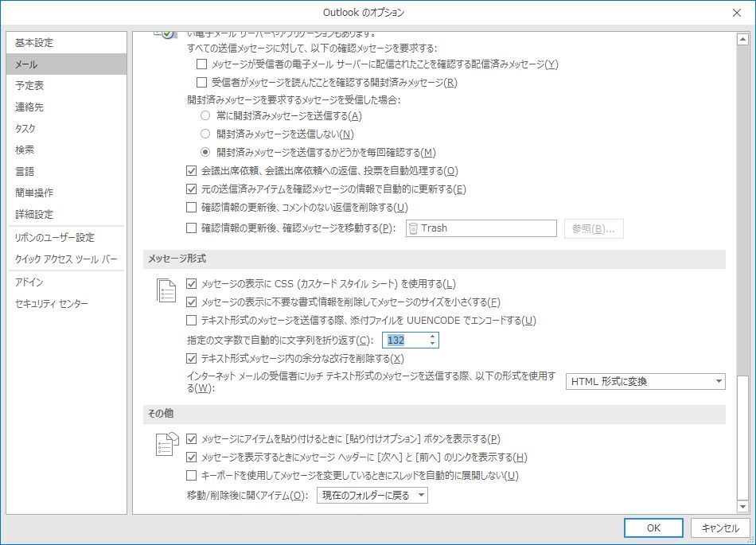
Task: Toggle CSS 使用 checkbox (L)
Action: 192,284
